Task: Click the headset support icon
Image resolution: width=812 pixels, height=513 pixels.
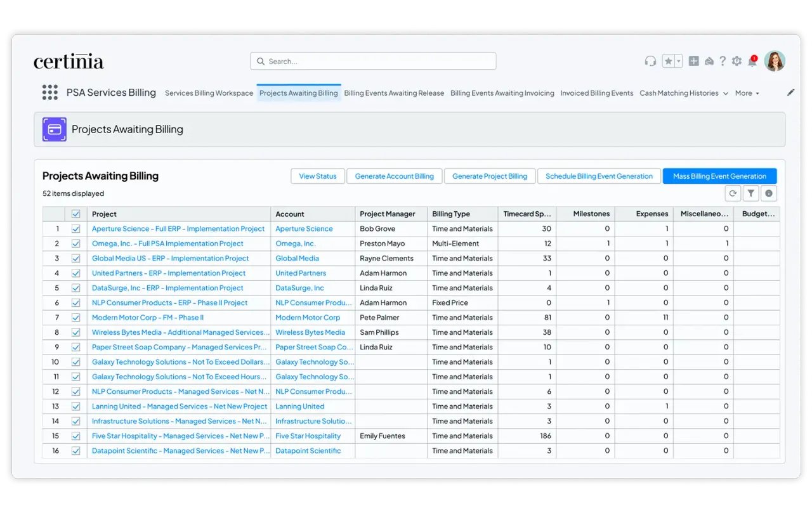Action: 650,61
